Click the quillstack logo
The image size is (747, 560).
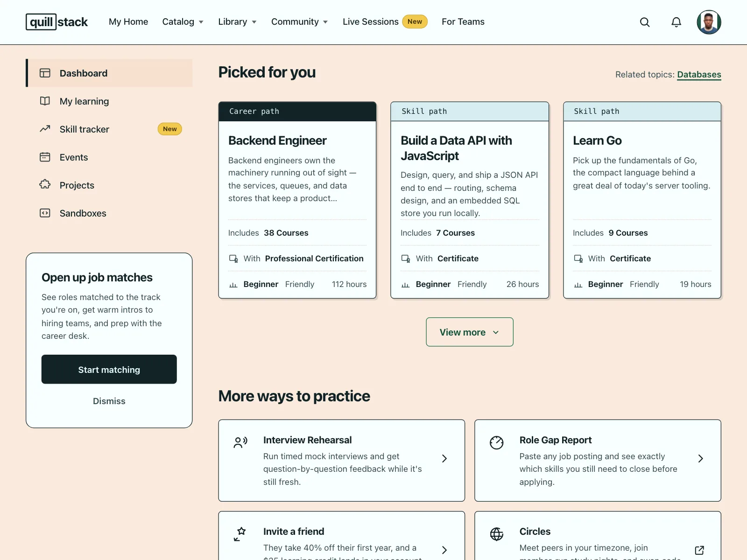[57, 22]
